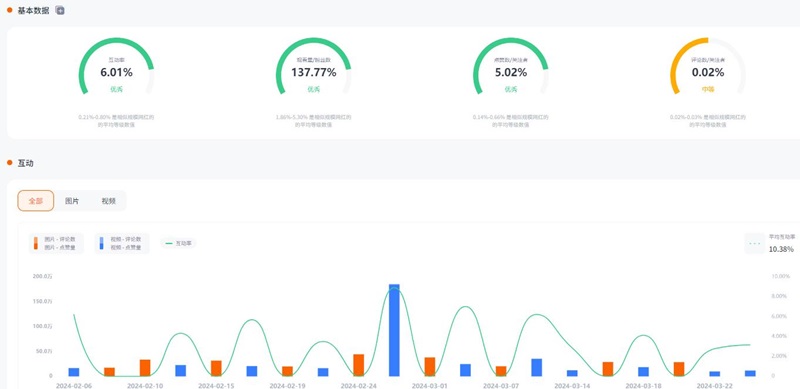The image size is (800, 389).
Task: Click the 137.77% gauge
Action: click(x=313, y=66)
